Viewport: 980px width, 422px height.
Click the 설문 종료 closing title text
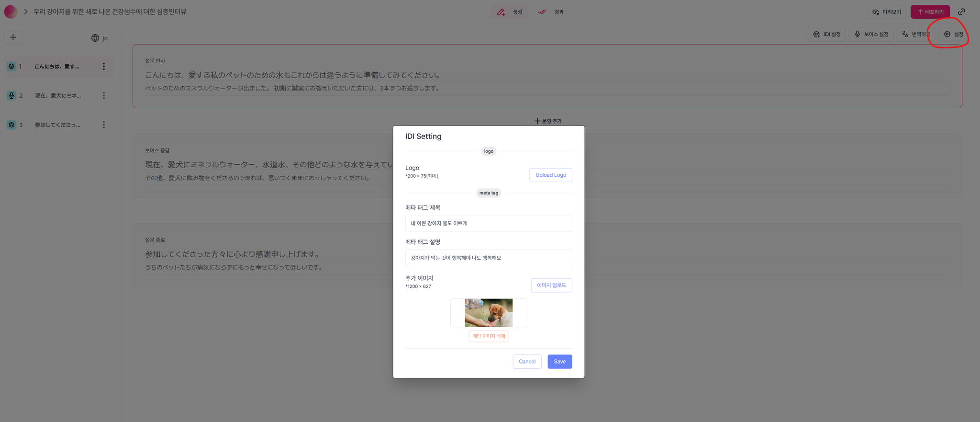tap(233, 254)
